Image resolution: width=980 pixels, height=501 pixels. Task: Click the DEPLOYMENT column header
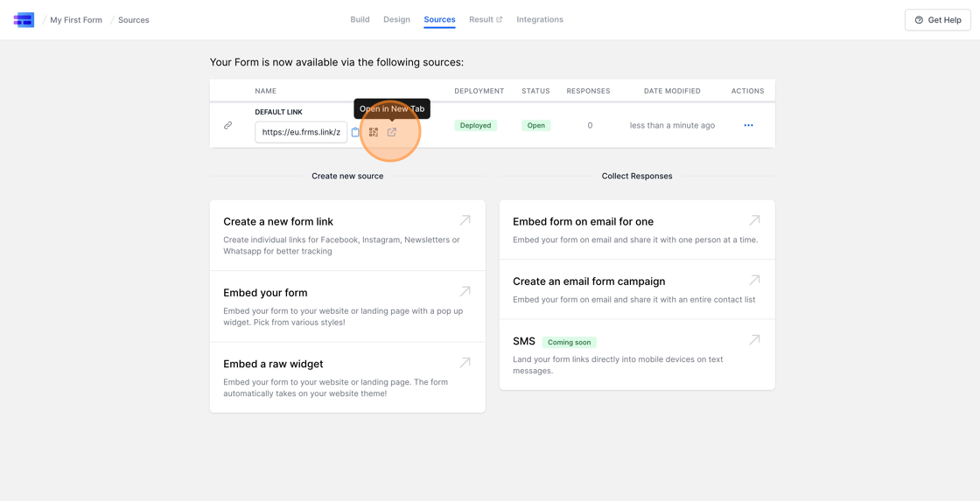[479, 91]
